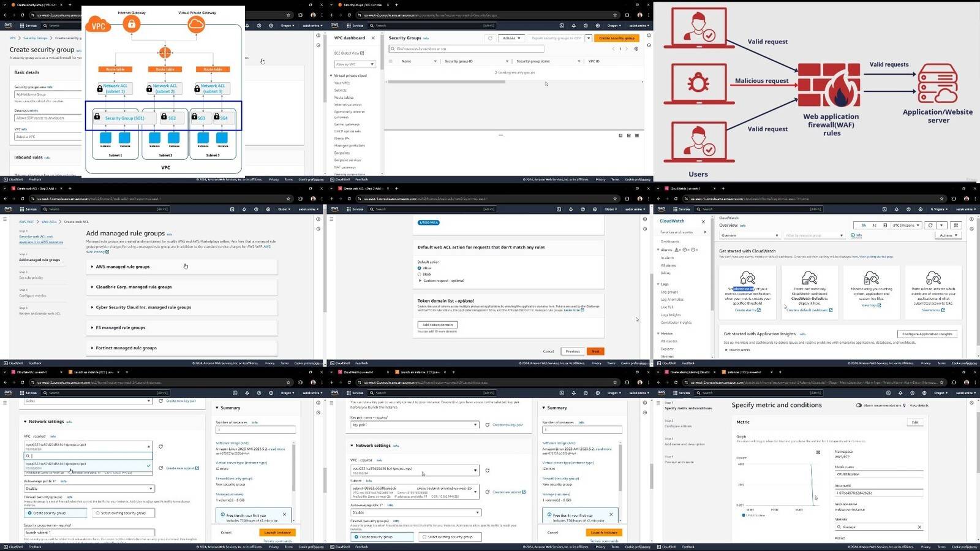Open EC2 Global View external link

click(x=349, y=53)
